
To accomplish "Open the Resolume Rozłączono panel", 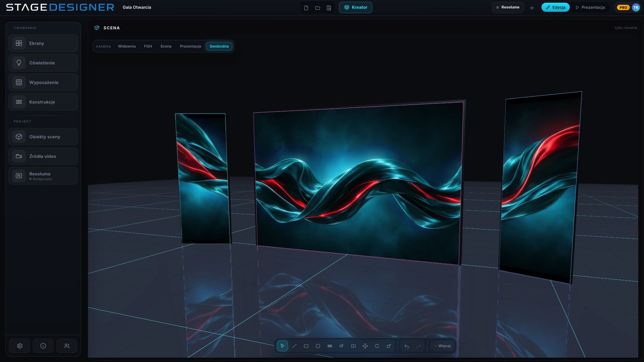I will tap(43, 176).
